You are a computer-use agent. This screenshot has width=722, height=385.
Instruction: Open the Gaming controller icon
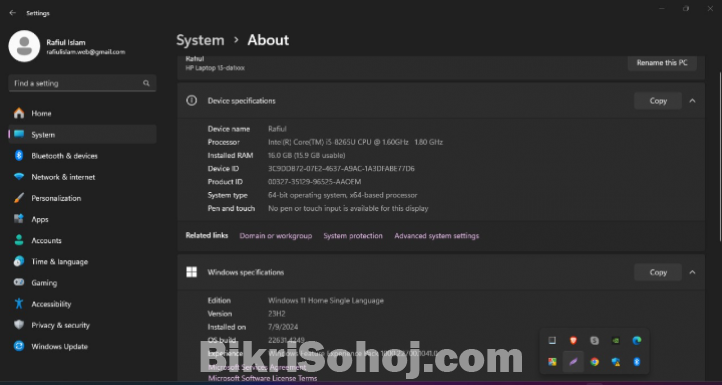19,283
